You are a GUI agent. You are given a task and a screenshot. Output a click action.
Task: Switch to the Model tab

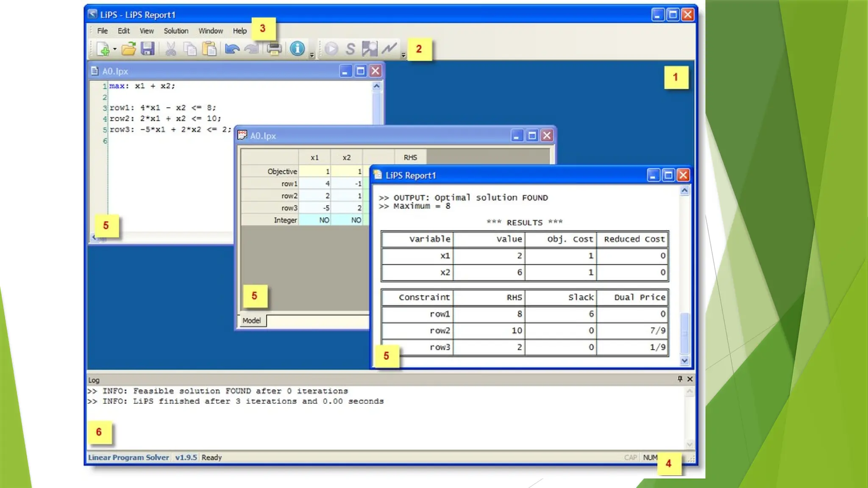click(252, 321)
